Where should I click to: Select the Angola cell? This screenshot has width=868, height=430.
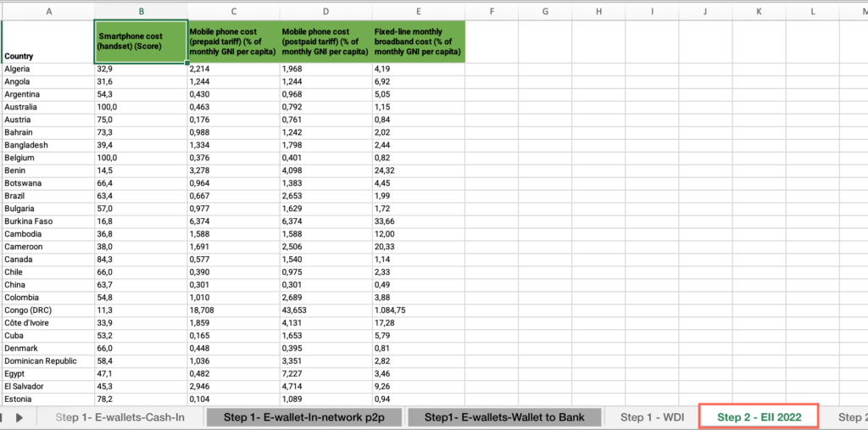click(x=48, y=82)
